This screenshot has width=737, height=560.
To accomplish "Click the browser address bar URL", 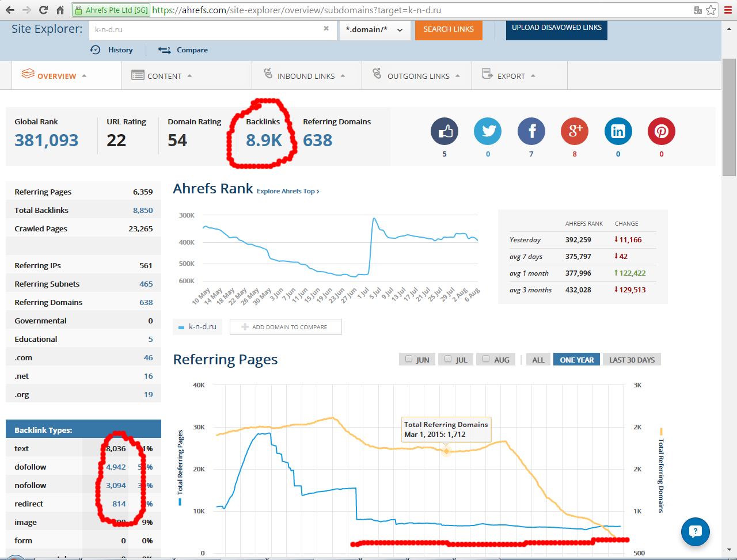I will click(x=297, y=10).
